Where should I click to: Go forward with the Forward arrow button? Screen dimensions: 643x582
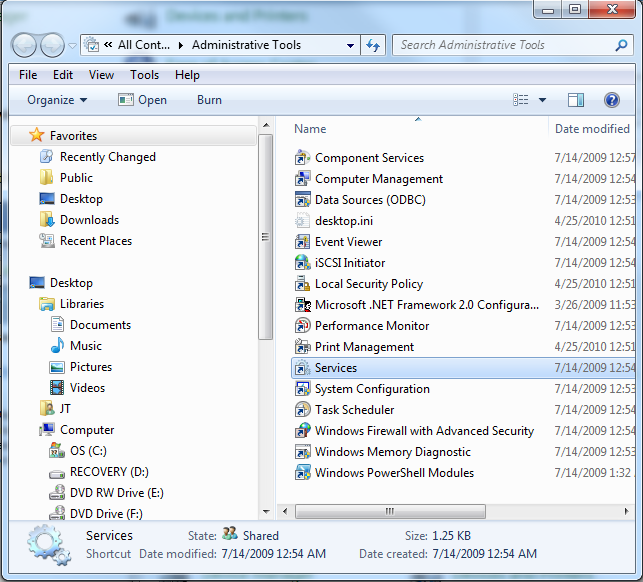point(52,45)
